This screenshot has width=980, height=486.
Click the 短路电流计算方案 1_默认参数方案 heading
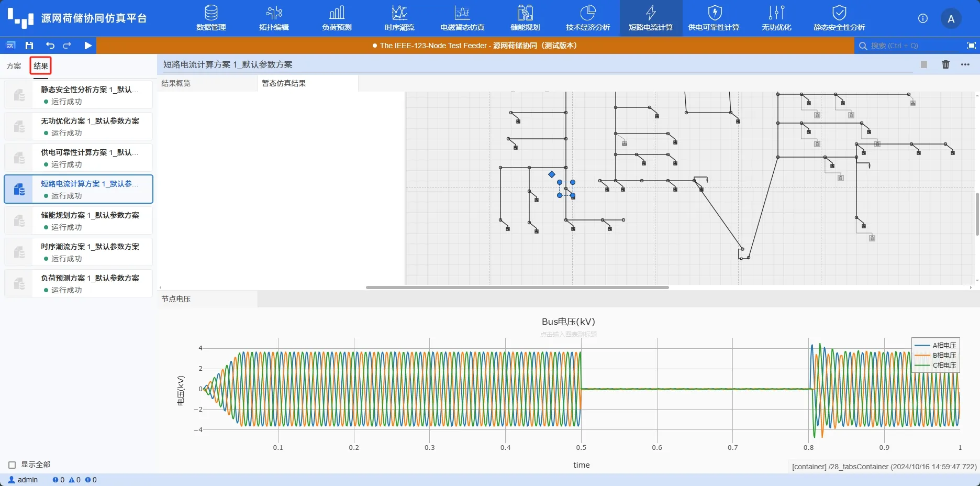coord(228,64)
